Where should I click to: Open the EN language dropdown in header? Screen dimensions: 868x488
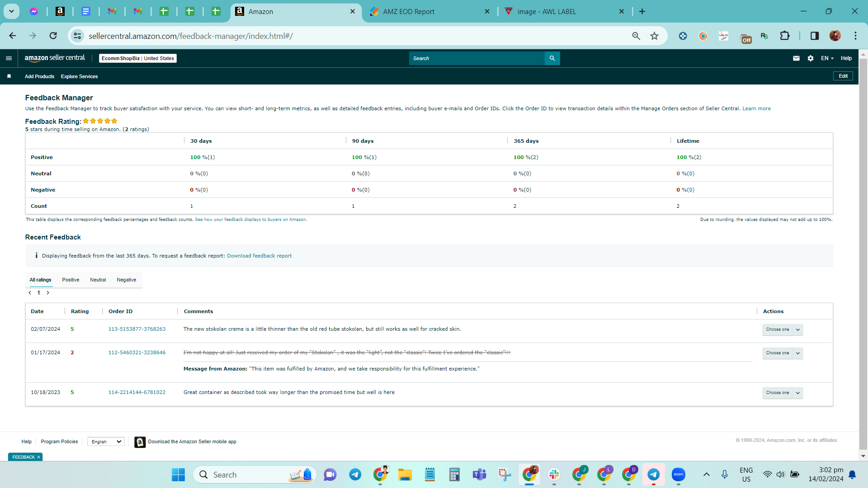click(827, 58)
